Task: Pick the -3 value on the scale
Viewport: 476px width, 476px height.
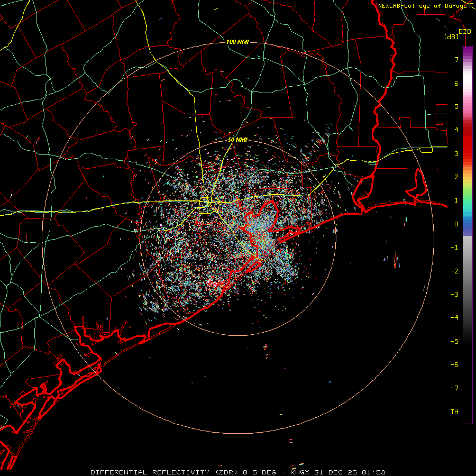Action: pyautogui.click(x=454, y=295)
